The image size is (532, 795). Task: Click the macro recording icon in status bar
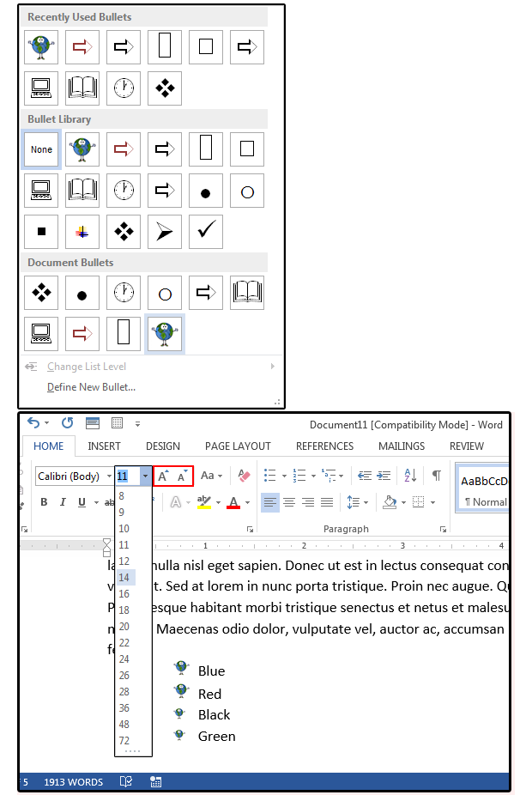pyautogui.click(x=156, y=782)
